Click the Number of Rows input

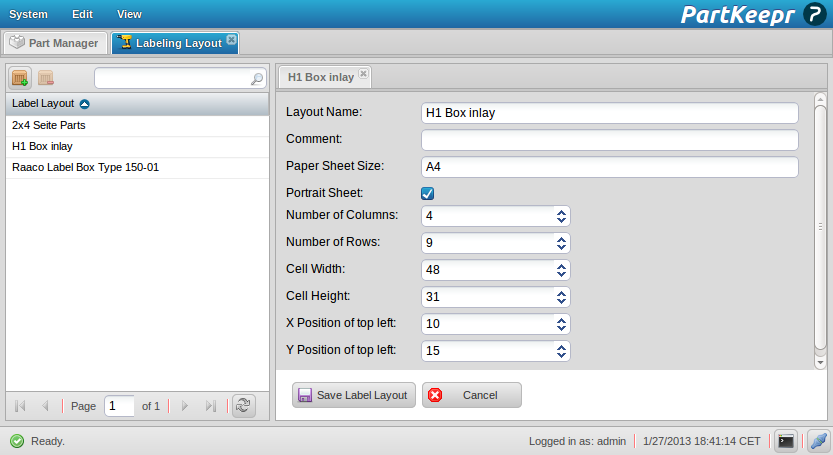point(488,243)
